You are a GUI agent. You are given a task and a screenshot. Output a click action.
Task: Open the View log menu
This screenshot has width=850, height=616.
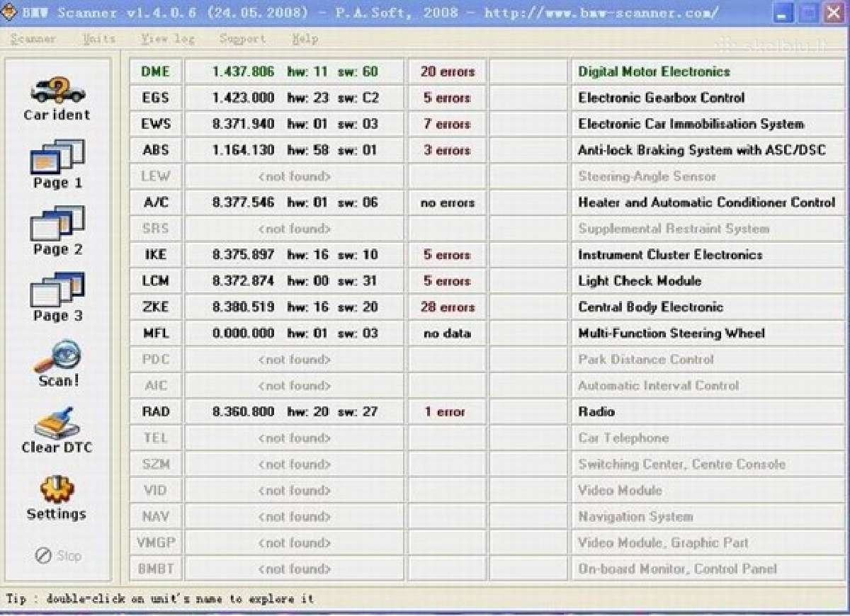pos(167,39)
